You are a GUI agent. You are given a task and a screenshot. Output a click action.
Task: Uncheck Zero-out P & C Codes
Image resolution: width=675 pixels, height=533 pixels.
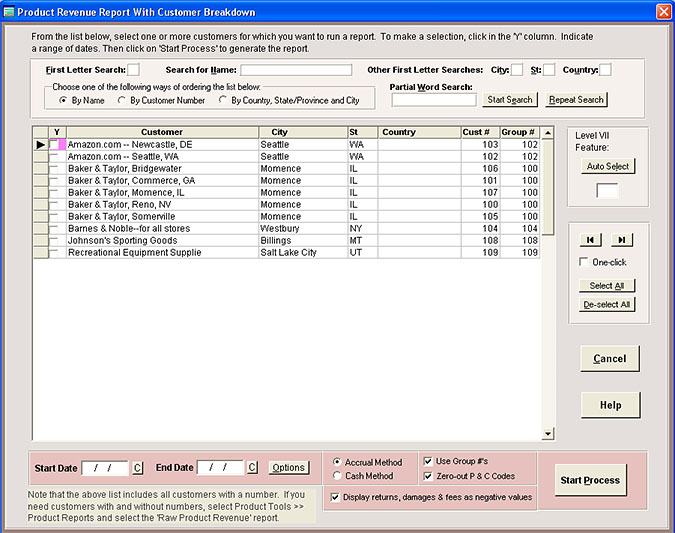tap(428, 476)
